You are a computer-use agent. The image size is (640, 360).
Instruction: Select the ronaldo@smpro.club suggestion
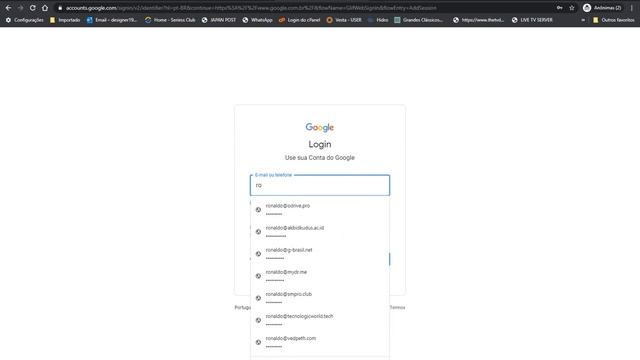320,297
